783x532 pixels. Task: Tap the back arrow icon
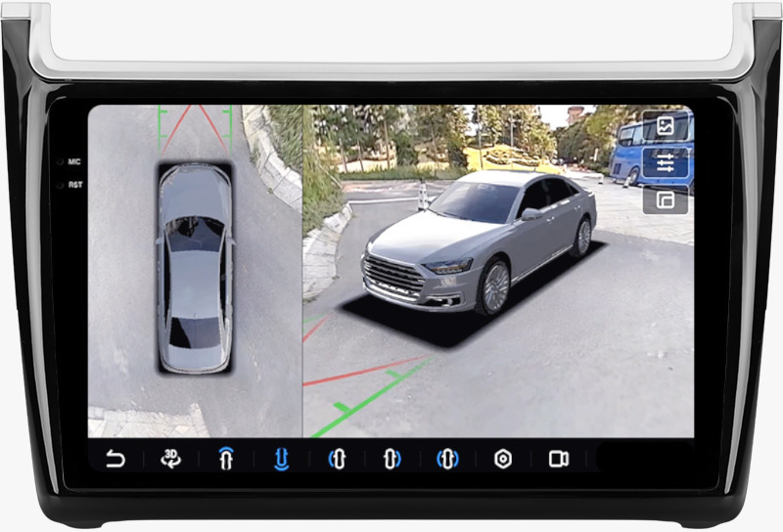click(x=115, y=459)
